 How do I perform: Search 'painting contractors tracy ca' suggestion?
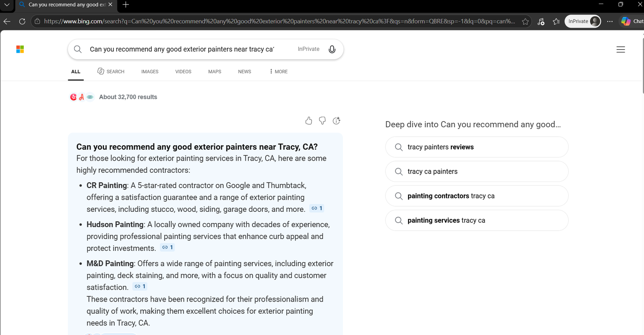(x=477, y=196)
